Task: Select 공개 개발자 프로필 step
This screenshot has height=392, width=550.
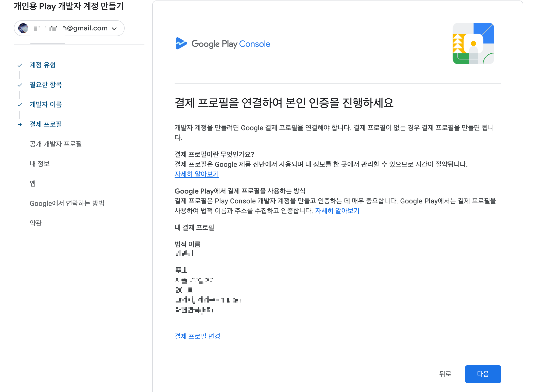Action: click(x=56, y=144)
